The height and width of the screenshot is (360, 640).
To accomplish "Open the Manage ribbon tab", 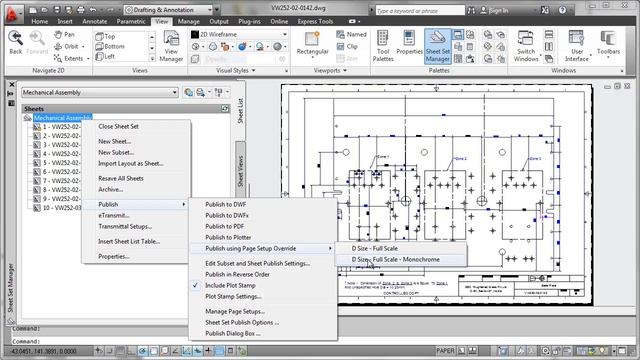I will pos(189,21).
